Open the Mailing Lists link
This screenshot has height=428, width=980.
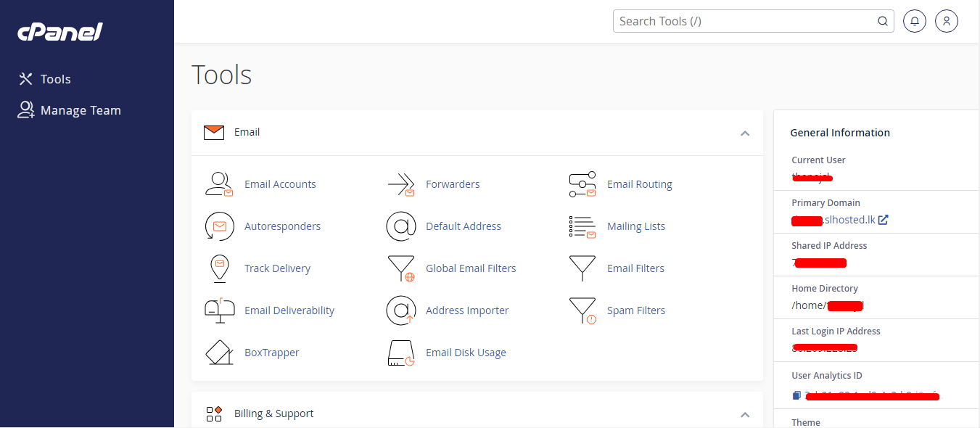coord(635,226)
